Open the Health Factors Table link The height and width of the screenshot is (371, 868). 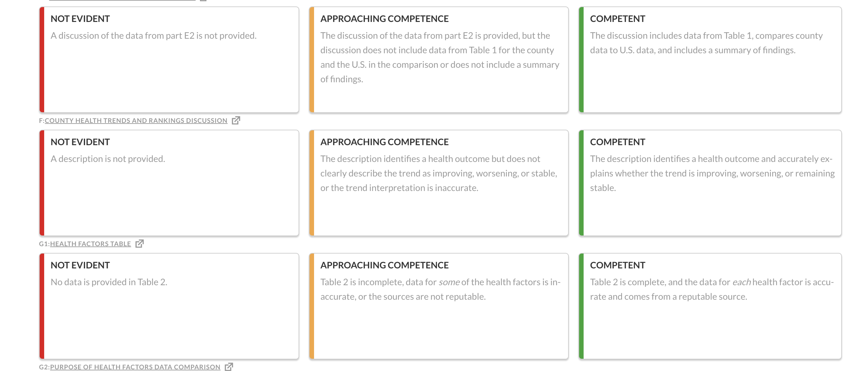coord(90,244)
